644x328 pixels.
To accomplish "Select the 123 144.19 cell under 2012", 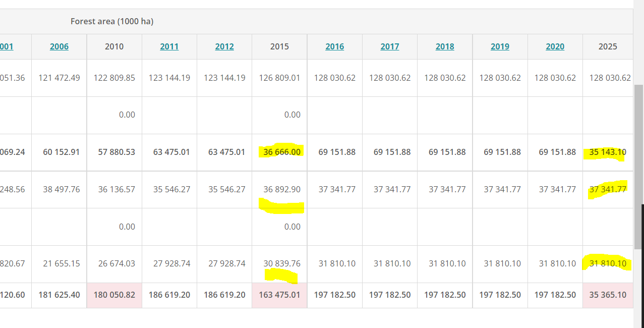I will 224,78.
